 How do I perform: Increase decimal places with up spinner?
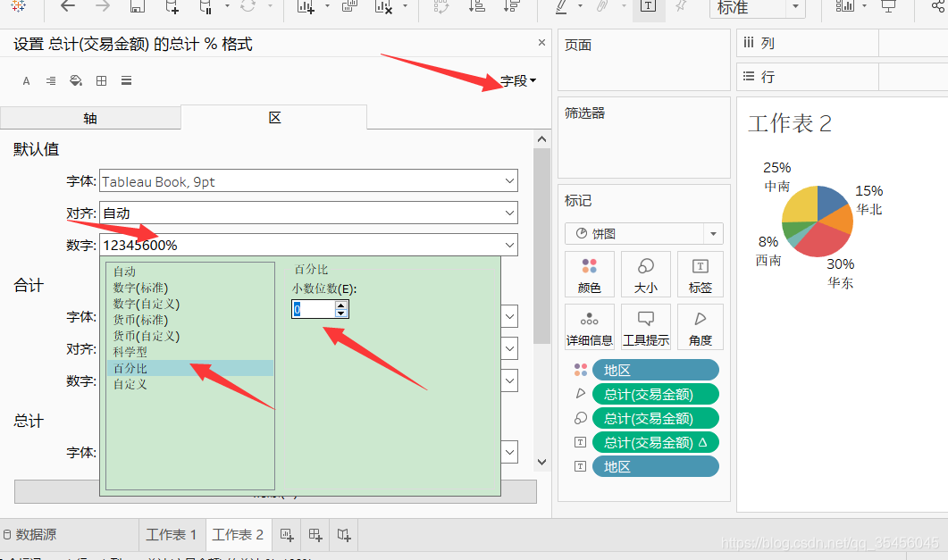[x=341, y=305]
